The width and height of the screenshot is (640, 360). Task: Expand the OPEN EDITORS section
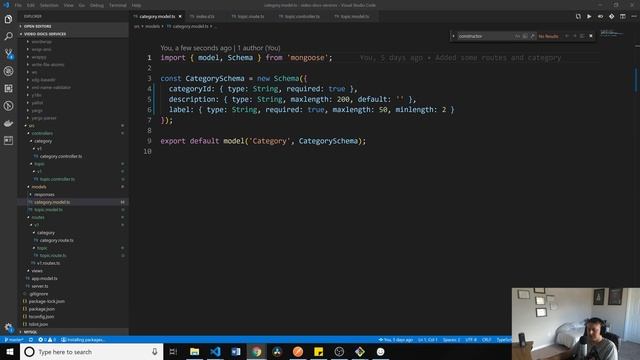point(73,26)
